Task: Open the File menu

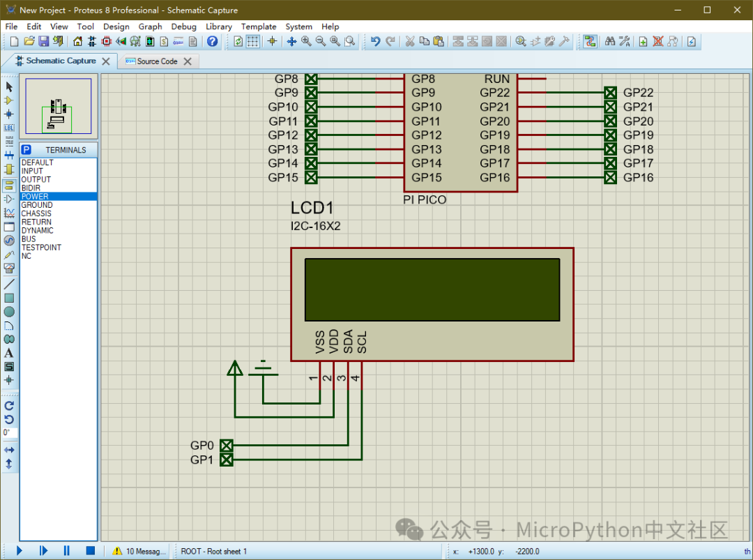Action: point(11,27)
